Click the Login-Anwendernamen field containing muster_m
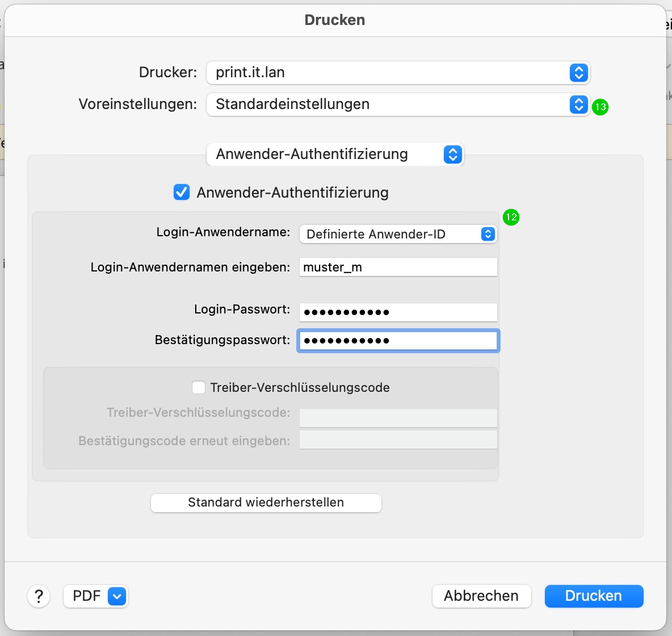Screen dimensions: 672x636 point(398,267)
